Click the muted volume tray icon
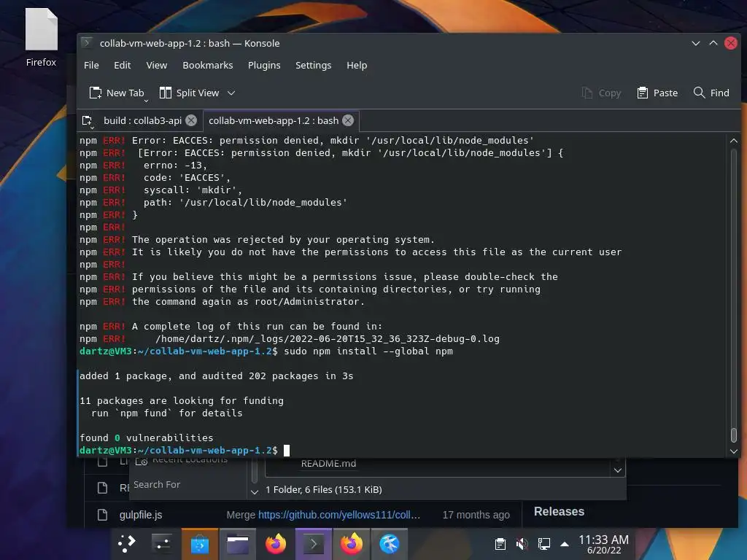The image size is (747, 560). [x=522, y=544]
